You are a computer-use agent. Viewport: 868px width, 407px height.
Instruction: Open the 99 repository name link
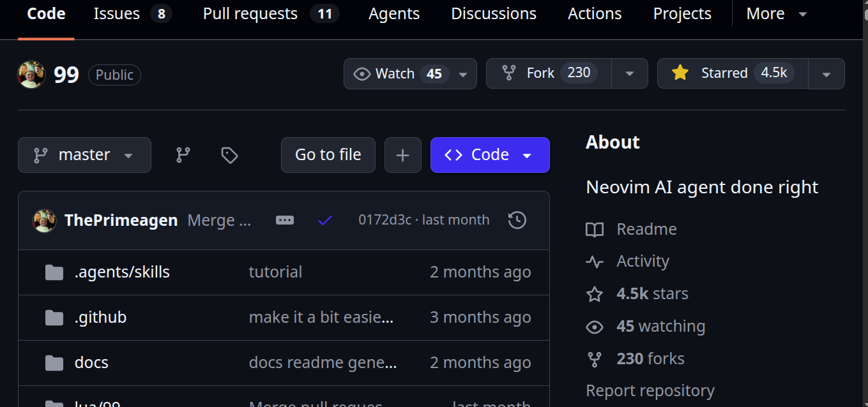click(x=66, y=75)
